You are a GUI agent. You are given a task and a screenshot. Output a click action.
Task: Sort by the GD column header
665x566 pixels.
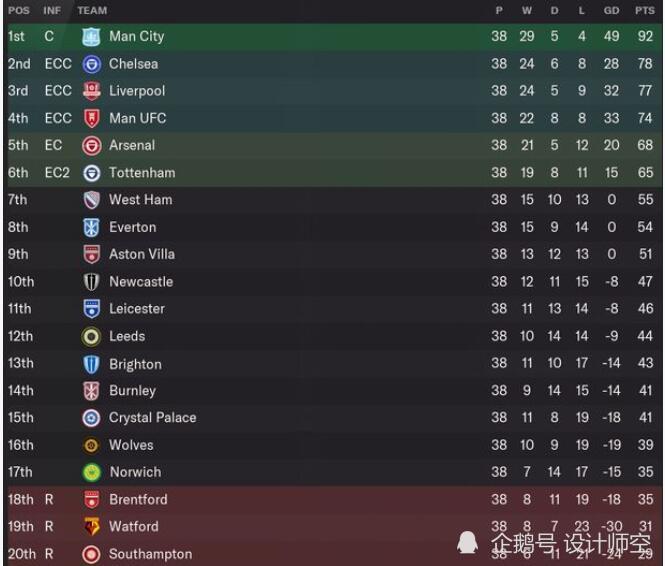[x=612, y=11]
